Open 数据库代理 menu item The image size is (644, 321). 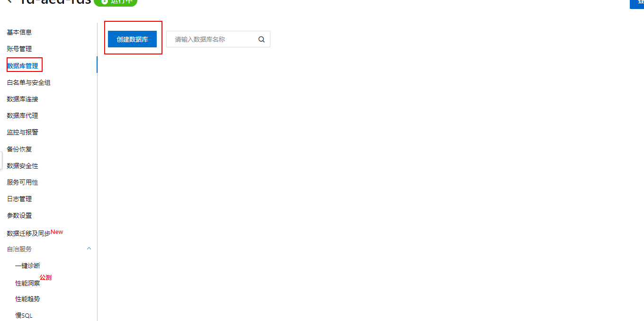click(23, 116)
